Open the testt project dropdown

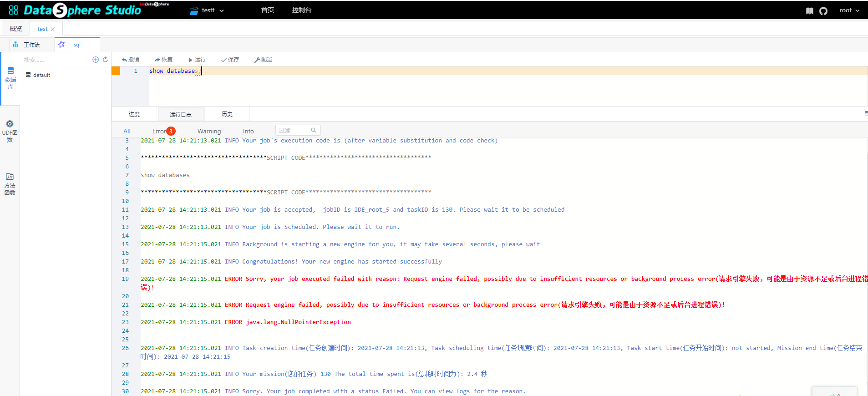pos(207,10)
